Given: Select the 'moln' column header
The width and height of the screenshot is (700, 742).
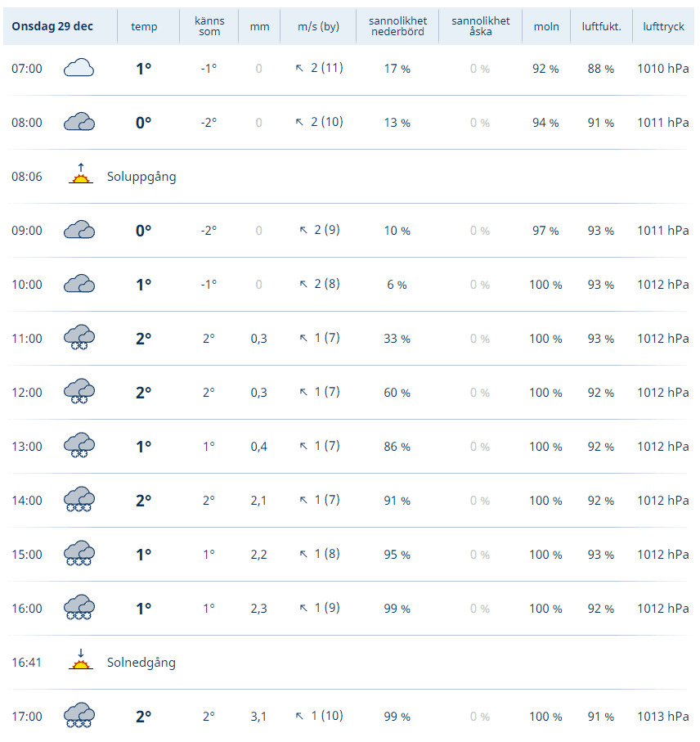Looking at the screenshot, I should (546, 27).
